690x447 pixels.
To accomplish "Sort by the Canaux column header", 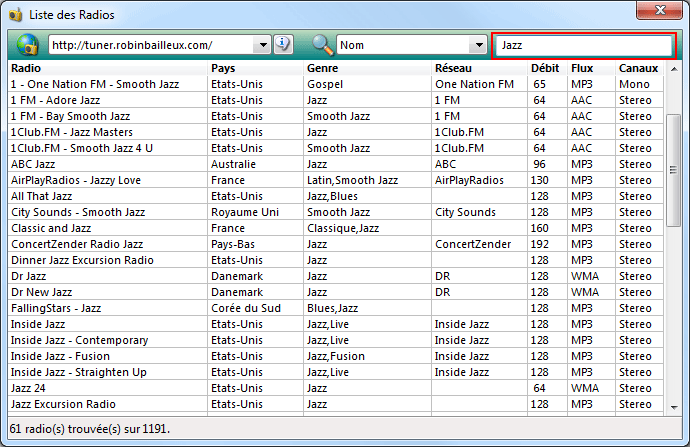I will pos(639,68).
